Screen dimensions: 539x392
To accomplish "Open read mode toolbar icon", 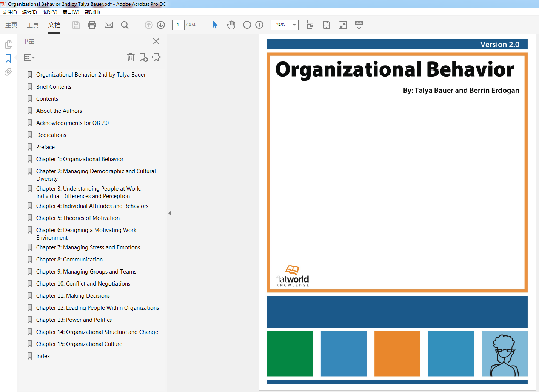I will coord(359,25).
